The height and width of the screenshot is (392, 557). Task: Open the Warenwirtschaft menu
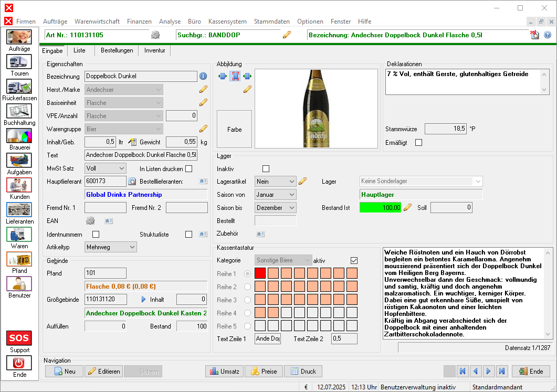[97, 22]
